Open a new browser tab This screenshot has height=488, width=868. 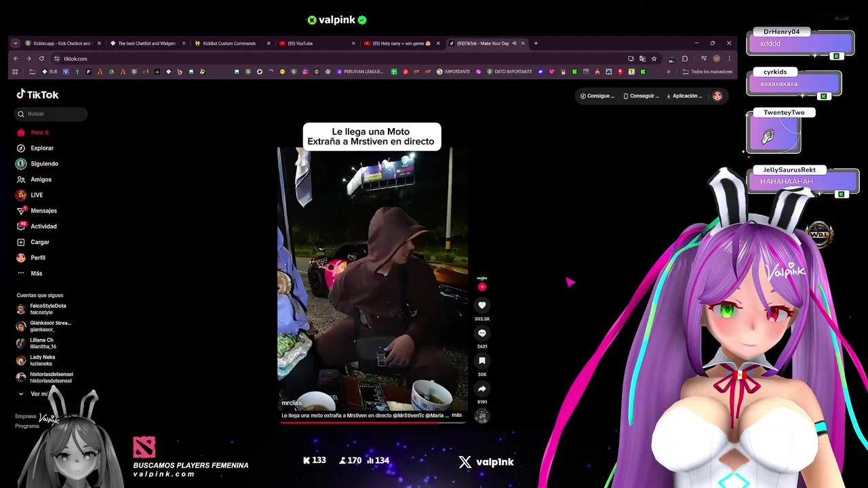[536, 43]
